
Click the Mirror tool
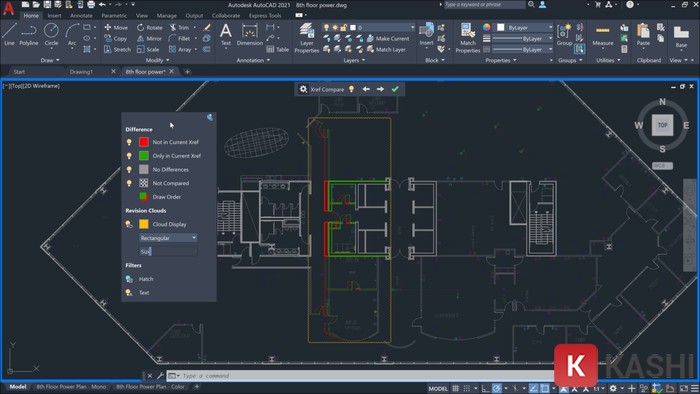click(x=150, y=38)
